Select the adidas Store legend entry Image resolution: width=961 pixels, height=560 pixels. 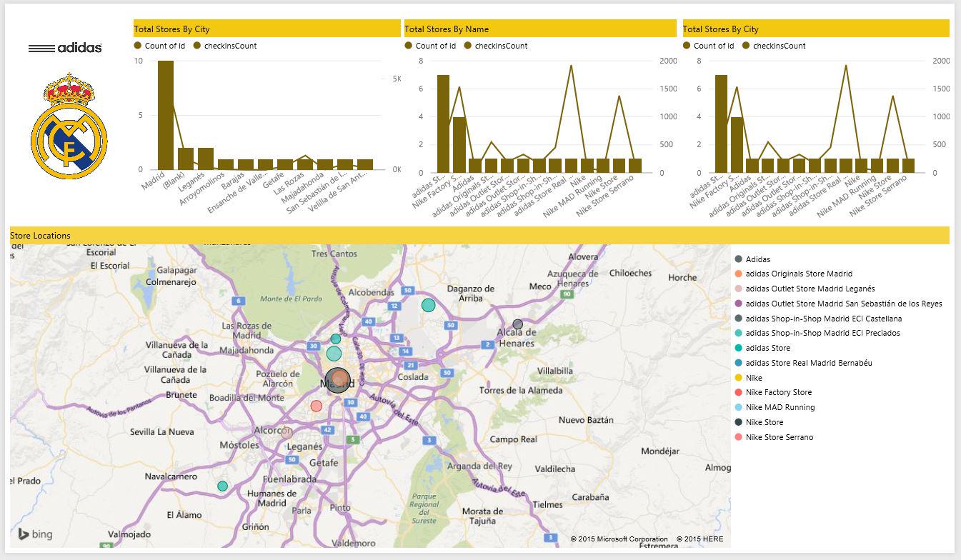click(762, 348)
